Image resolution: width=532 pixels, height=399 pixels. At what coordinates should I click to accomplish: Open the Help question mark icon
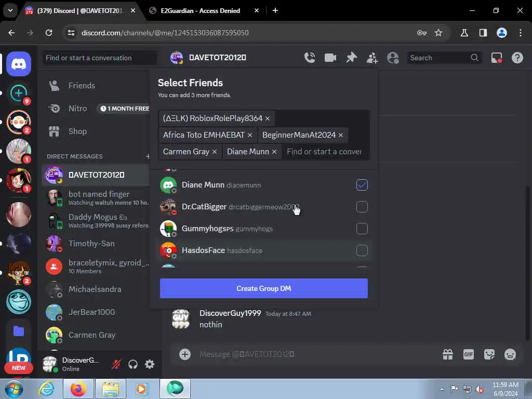click(x=517, y=58)
